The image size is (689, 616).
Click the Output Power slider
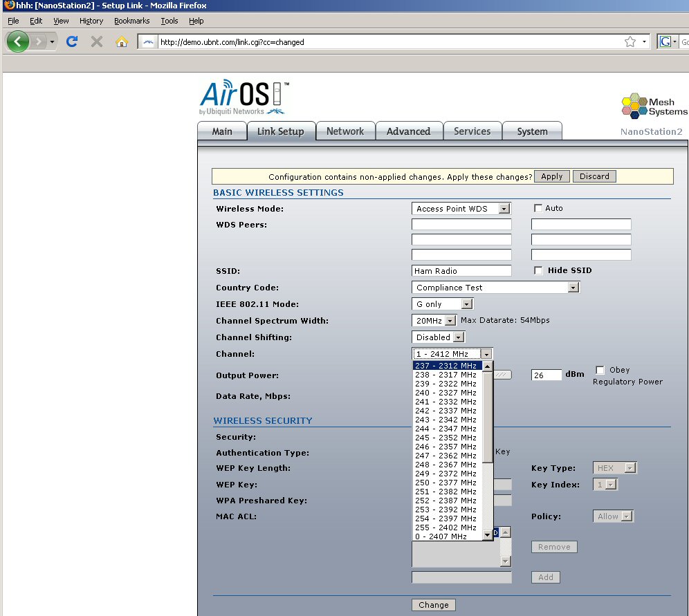503,375
